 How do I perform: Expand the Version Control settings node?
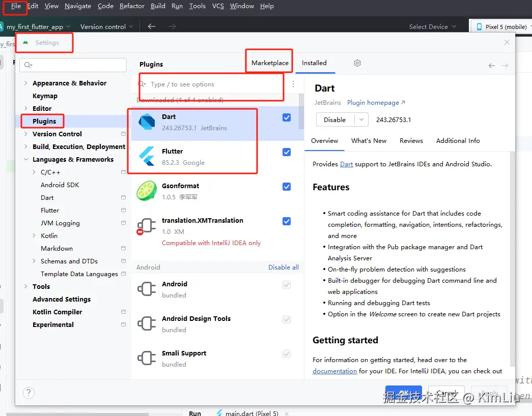pyautogui.click(x=26, y=134)
